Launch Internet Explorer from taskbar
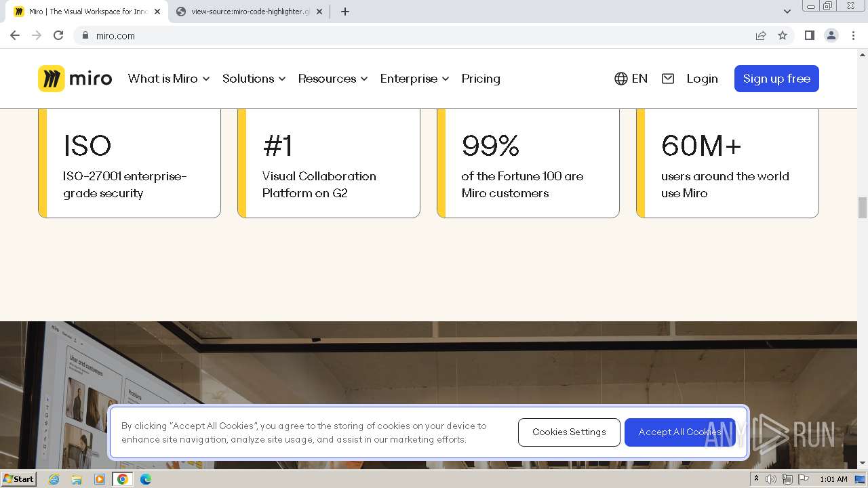This screenshot has width=868, height=488. tap(54, 479)
